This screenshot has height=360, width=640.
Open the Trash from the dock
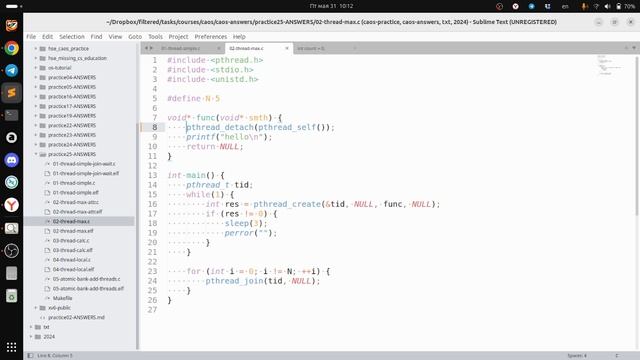click(x=11, y=296)
